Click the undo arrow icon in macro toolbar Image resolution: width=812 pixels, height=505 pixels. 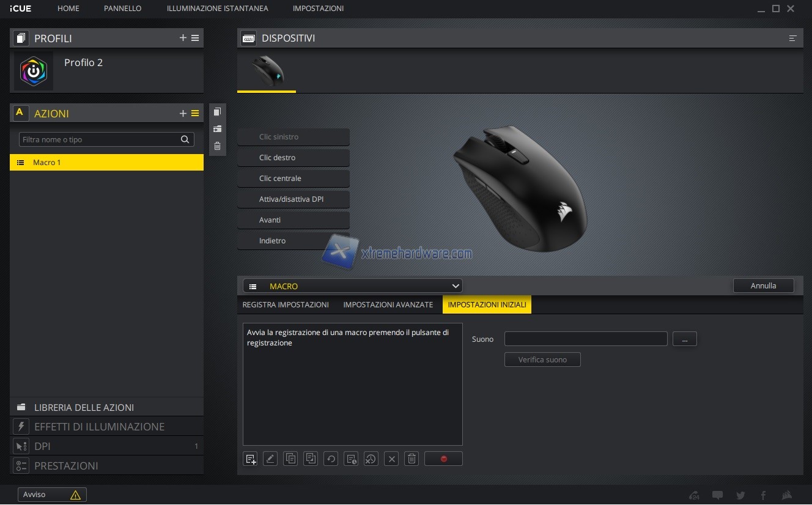(x=331, y=459)
